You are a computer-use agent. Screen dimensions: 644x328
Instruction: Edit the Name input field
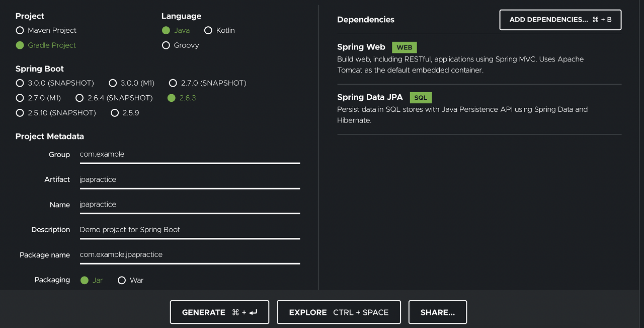point(190,205)
